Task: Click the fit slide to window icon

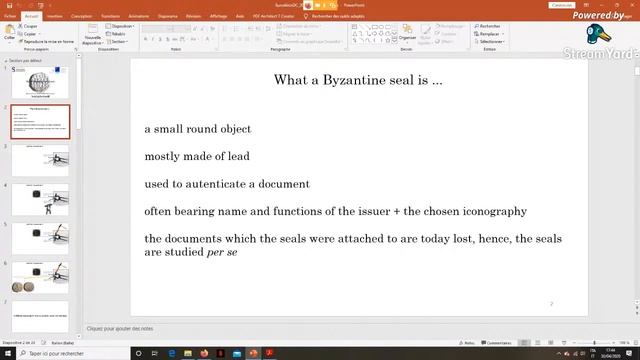Action: (636, 343)
